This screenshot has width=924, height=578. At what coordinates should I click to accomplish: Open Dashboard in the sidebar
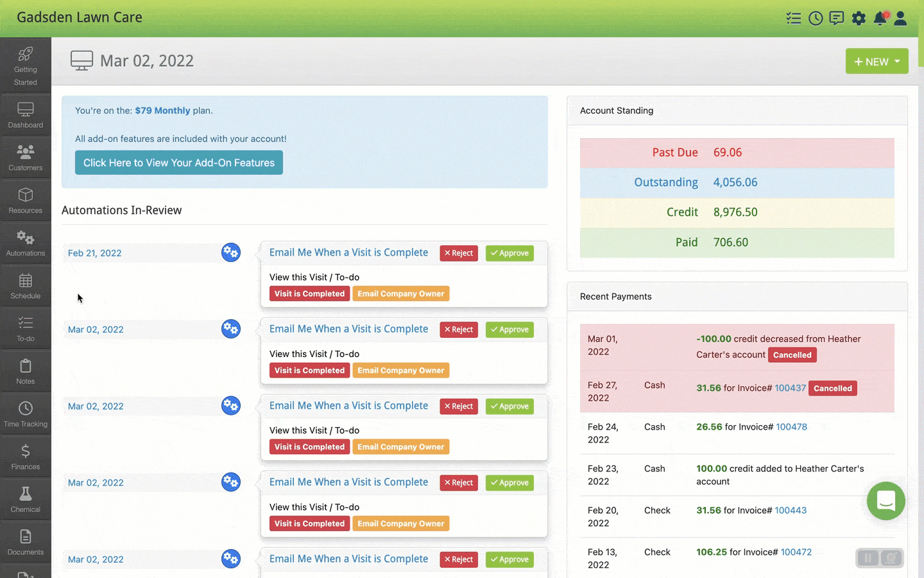pyautogui.click(x=26, y=115)
